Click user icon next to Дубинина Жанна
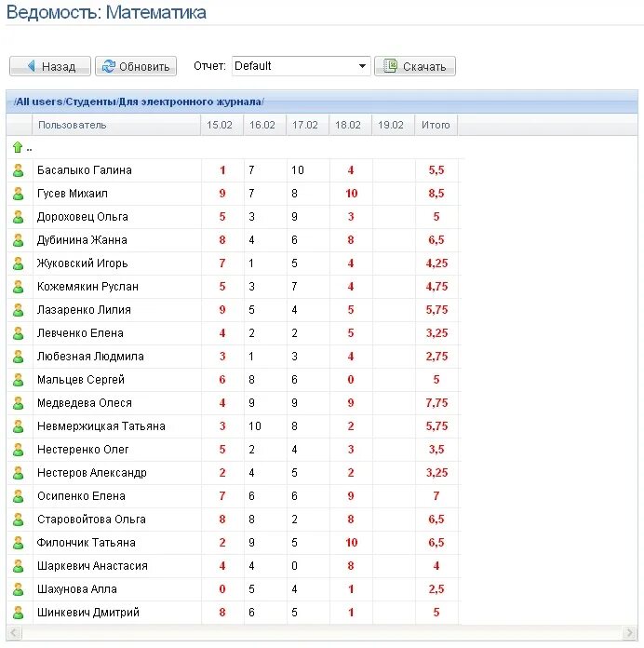 (x=19, y=240)
